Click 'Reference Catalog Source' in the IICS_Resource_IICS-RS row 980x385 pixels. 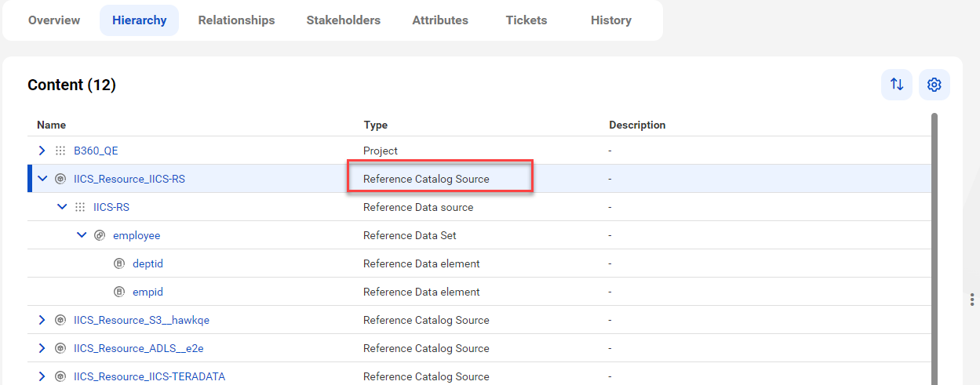tap(426, 179)
